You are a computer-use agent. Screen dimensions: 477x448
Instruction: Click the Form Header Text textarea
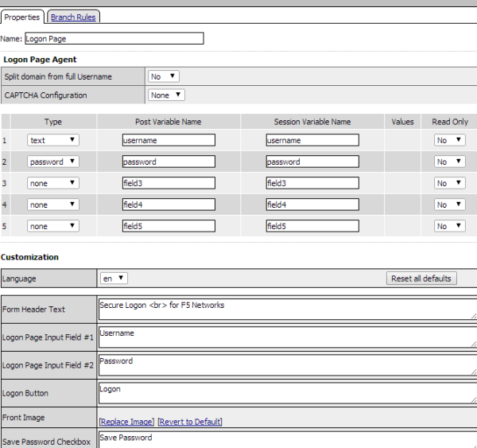[x=286, y=309]
